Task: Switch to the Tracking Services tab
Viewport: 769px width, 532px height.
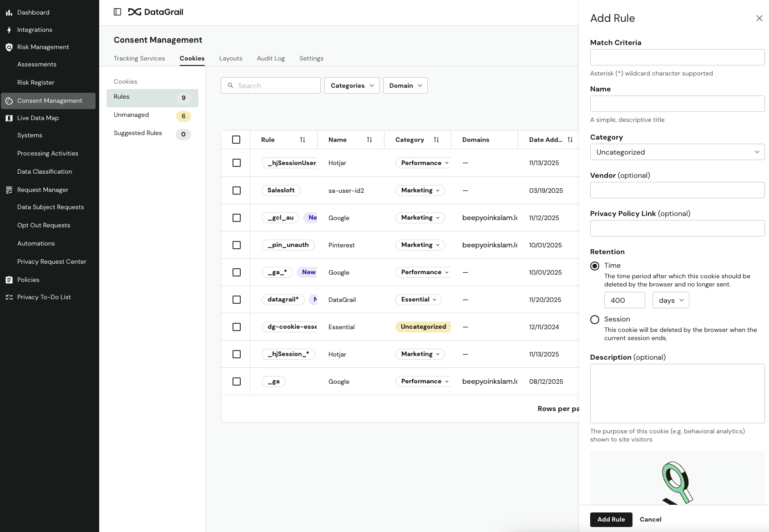Action: point(139,59)
